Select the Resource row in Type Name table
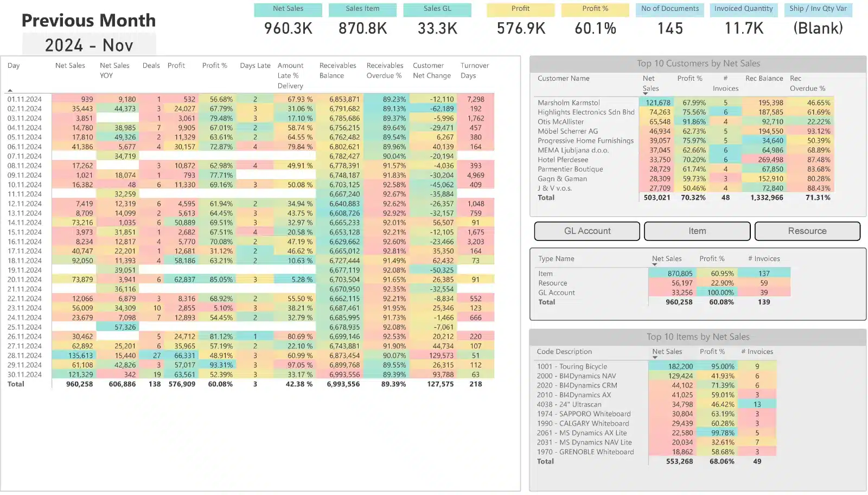 click(x=552, y=283)
